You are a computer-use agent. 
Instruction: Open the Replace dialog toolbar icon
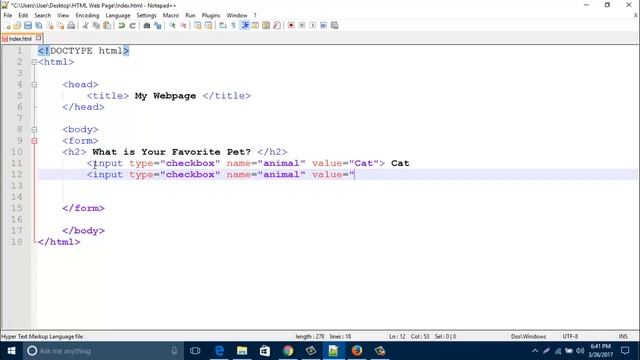tap(158, 26)
